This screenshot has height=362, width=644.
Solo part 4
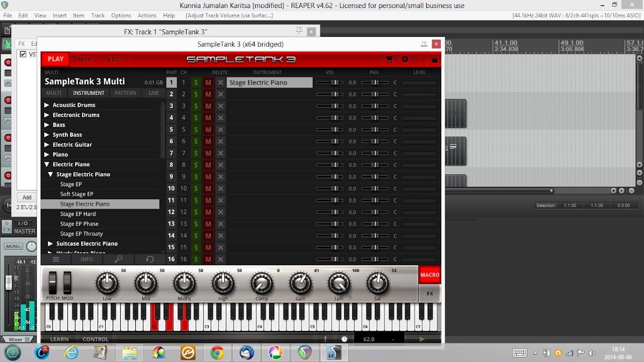point(196,118)
